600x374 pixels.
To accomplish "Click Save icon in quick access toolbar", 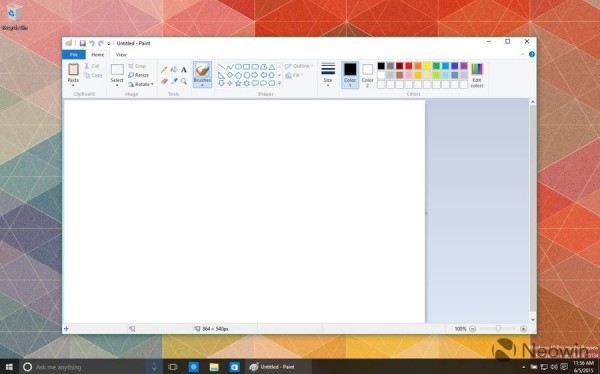I will click(83, 43).
